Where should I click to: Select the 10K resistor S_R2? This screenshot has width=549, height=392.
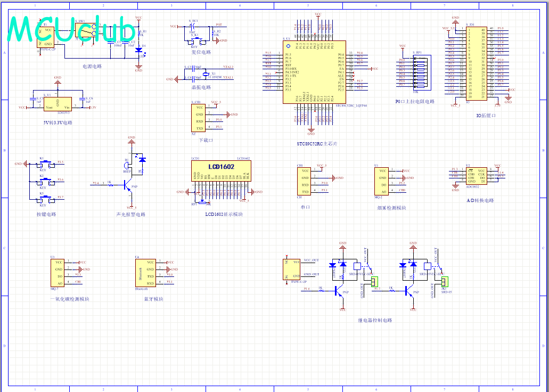212,34
